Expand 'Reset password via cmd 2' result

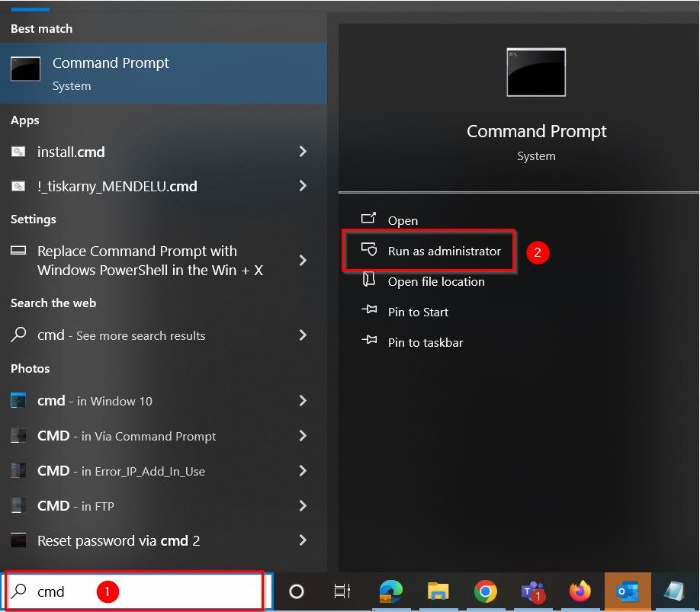[x=303, y=540]
